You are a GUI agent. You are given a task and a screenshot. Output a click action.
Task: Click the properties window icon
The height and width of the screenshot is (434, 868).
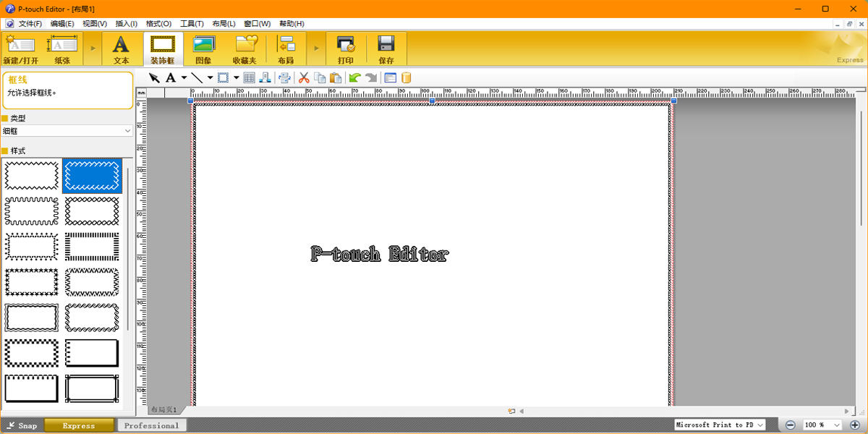tap(391, 77)
